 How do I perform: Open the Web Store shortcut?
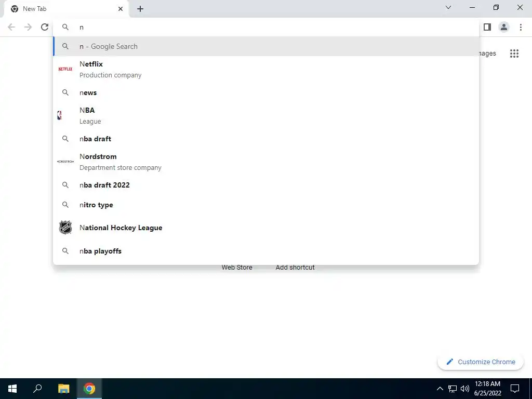(237, 268)
